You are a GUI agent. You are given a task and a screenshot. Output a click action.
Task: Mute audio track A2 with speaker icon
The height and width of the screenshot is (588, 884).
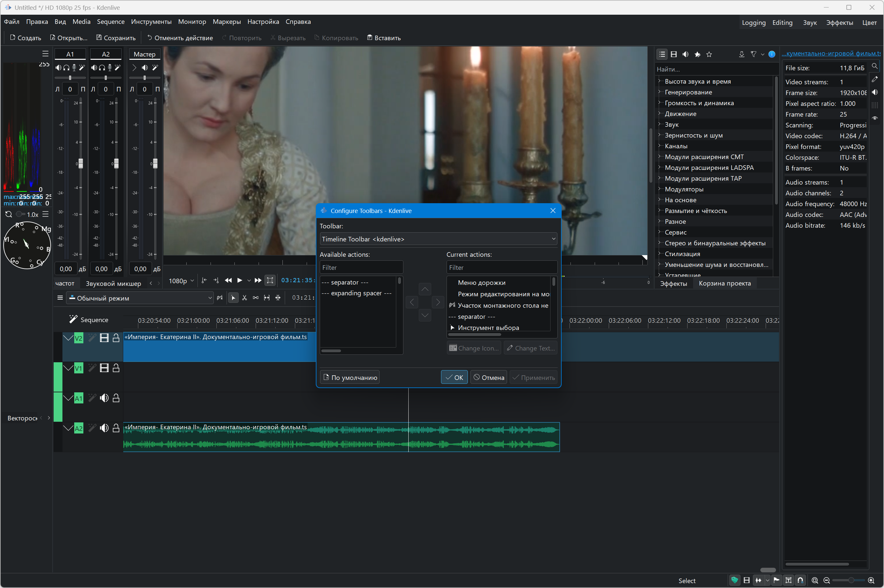click(x=104, y=428)
